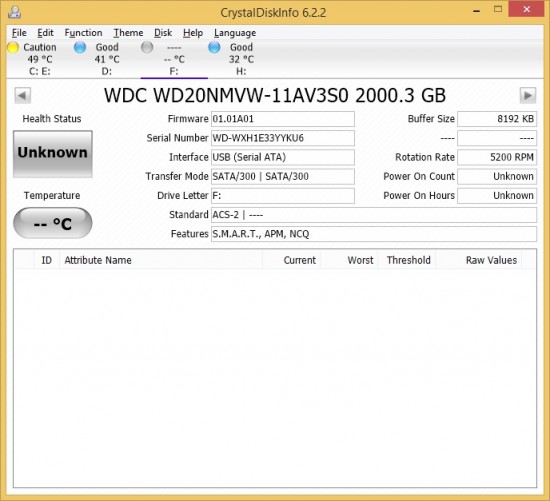Screen dimensions: 550x501
Task: Go to previous disk with left arrow
Action: (23, 95)
